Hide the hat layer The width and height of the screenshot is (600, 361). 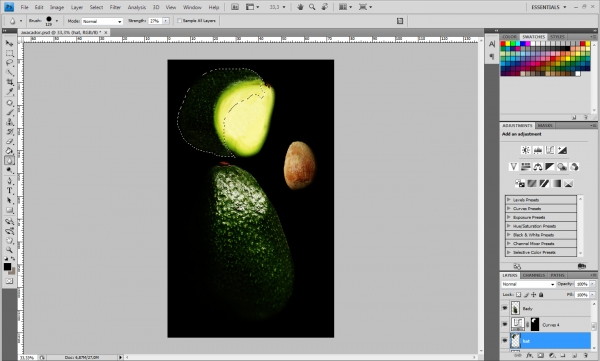pyautogui.click(x=505, y=340)
